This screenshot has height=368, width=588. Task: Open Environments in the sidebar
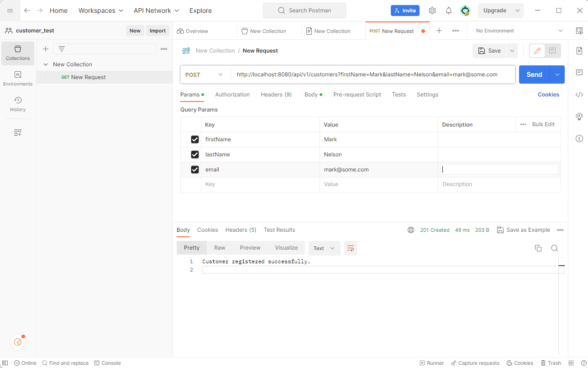[18, 79]
